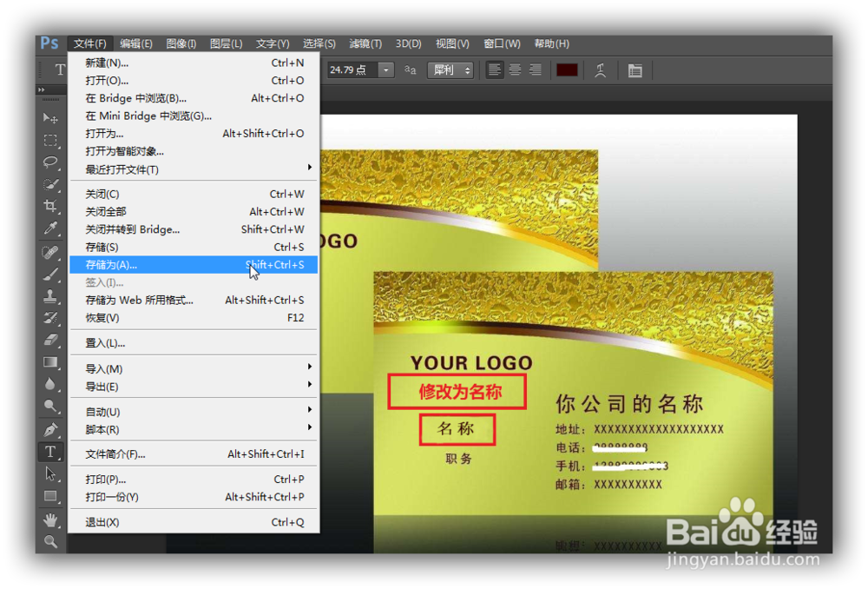Align text left in options bar

(495, 69)
